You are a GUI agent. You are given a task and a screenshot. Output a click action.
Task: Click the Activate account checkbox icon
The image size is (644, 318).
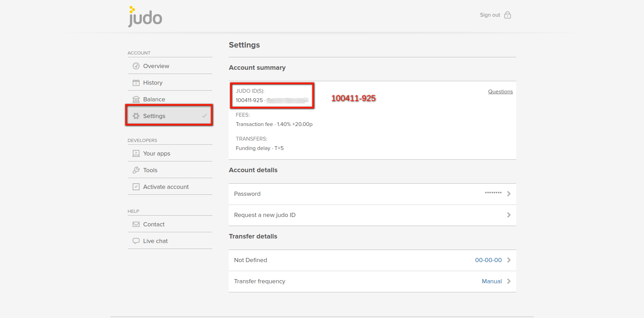point(136,187)
